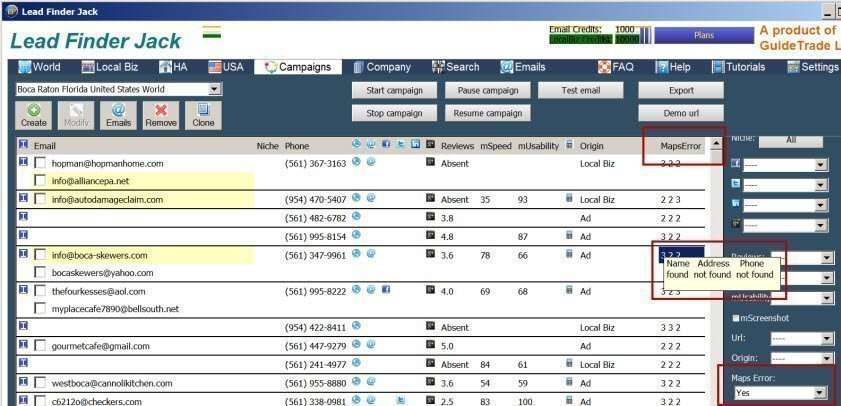841x406 pixels.
Task: Click the info icon beside hopman@hopmanhome.com
Action: [x=23, y=163]
